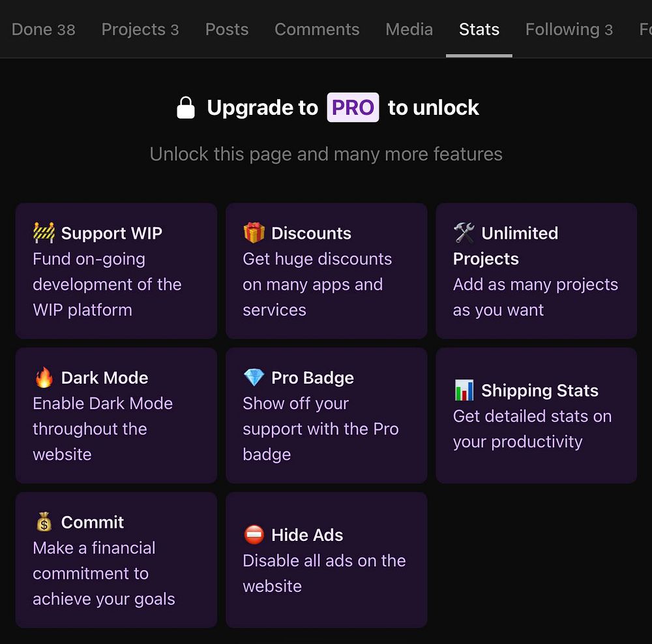Click the bar chart Shipping Stats icon

point(464,391)
